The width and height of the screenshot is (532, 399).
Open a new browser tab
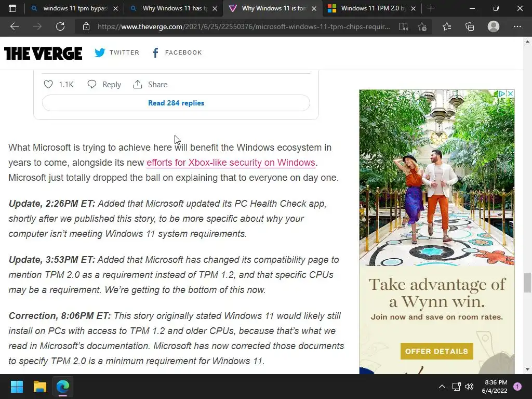coord(431,8)
